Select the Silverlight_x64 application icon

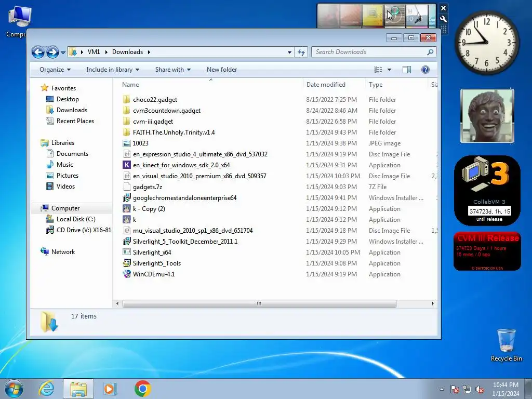127,252
